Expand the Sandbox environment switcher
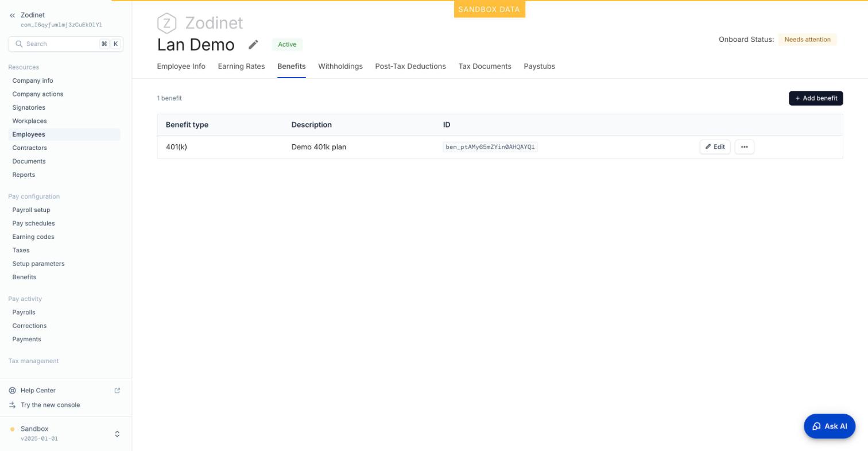Viewport: 868px width, 451px height. tap(117, 434)
